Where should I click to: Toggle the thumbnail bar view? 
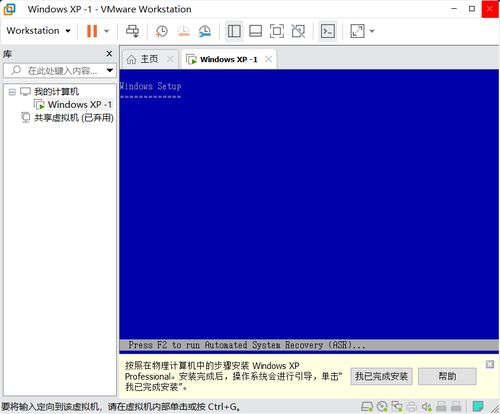click(255, 31)
